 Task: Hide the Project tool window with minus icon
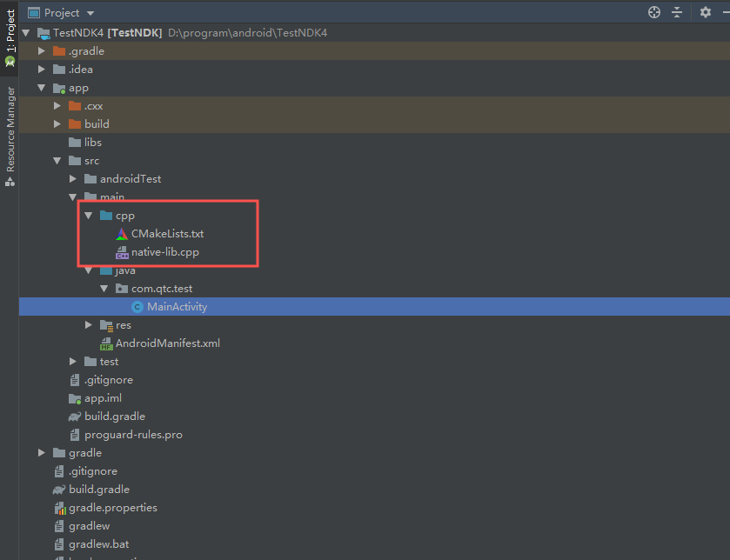coord(725,12)
